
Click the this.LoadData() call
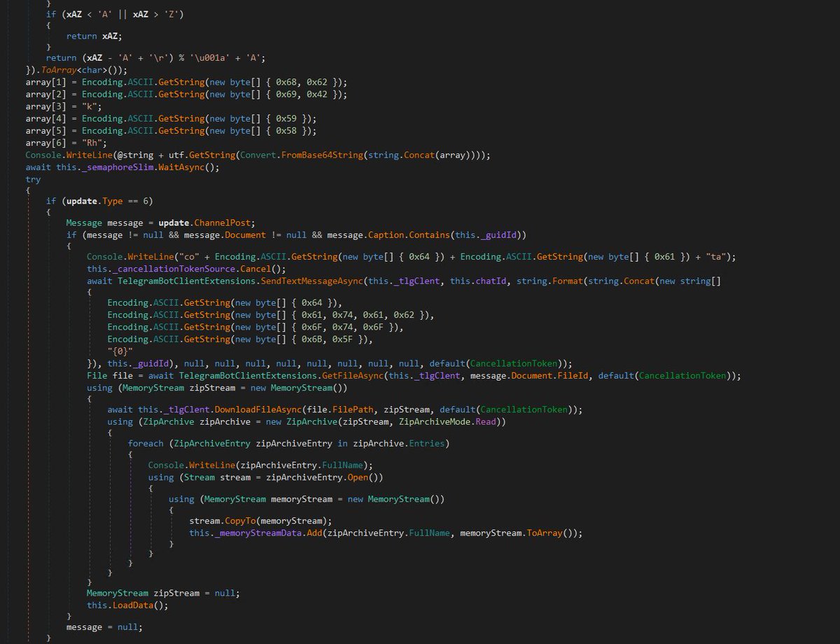pyautogui.click(x=128, y=605)
